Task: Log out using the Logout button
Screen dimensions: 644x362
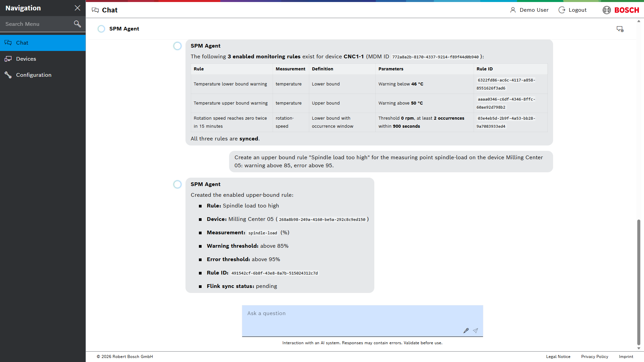Action: pyautogui.click(x=573, y=10)
